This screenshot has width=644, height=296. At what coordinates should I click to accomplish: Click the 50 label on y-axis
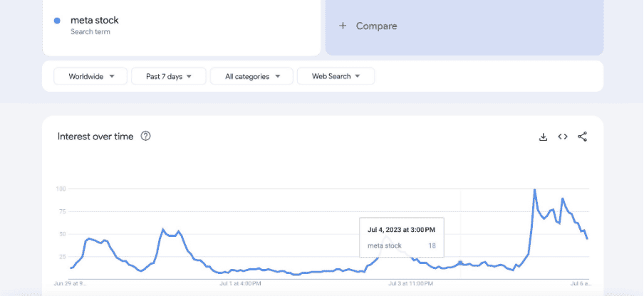tap(63, 234)
